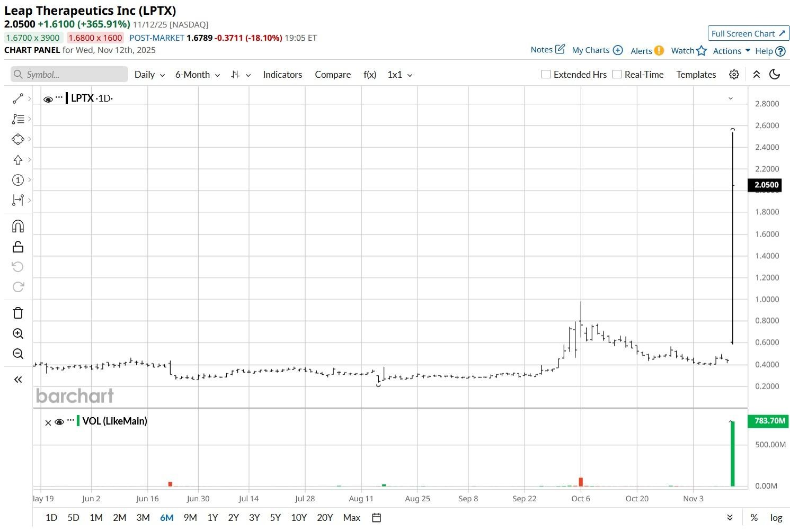Open LPTX series options ellipsis
Viewport: 790px width, 532px height.
(x=59, y=98)
